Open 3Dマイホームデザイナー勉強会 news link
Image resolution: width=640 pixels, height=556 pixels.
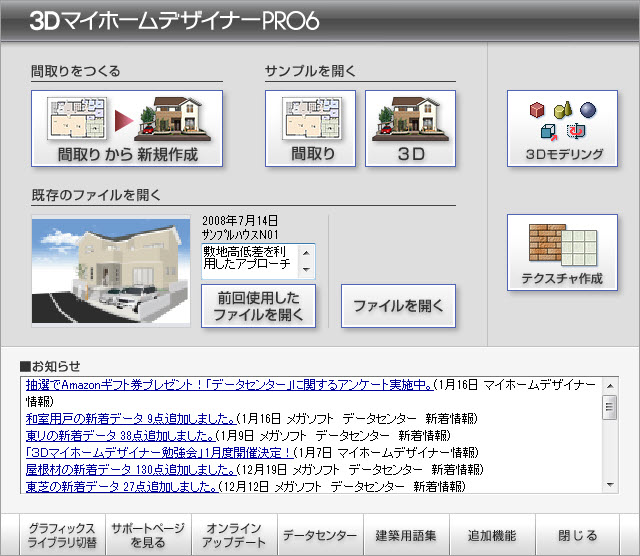[159, 452]
